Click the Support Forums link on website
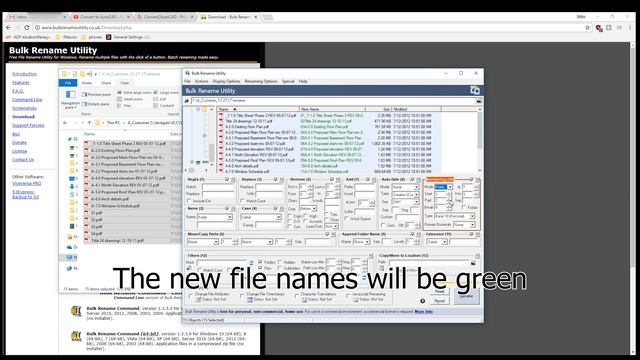Viewport: 640px width, 360px height. [28, 125]
